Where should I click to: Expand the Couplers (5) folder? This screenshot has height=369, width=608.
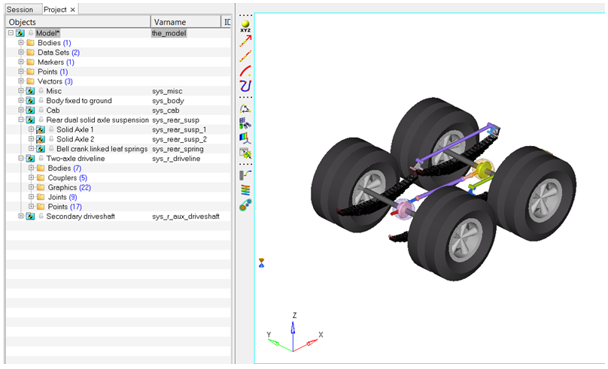coord(31,178)
